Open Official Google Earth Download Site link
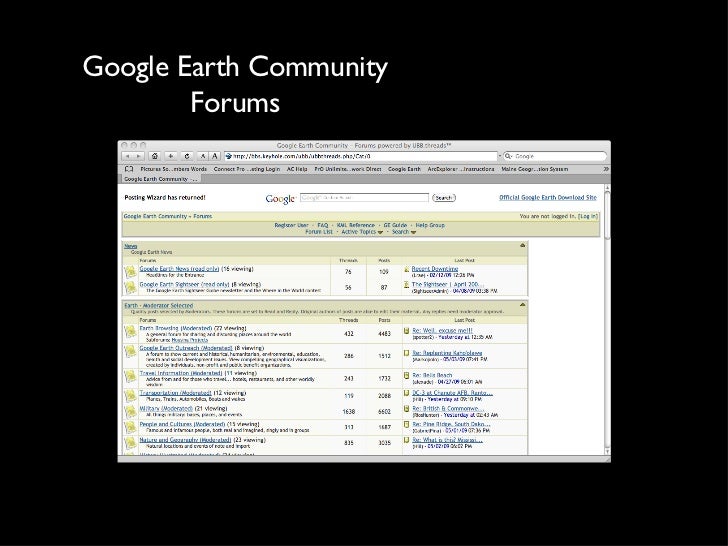 548,197
